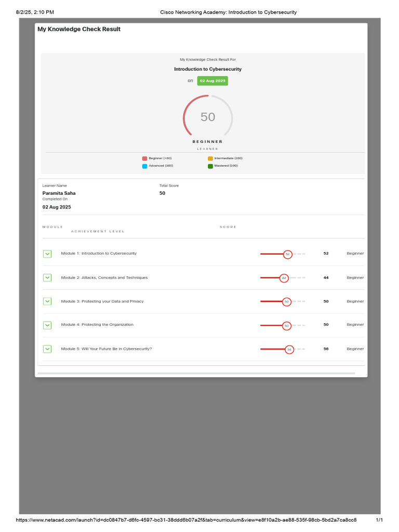Screen dimensions: 399x532
Task: Click the netacad.com URL in the footer
Action: pos(186,520)
